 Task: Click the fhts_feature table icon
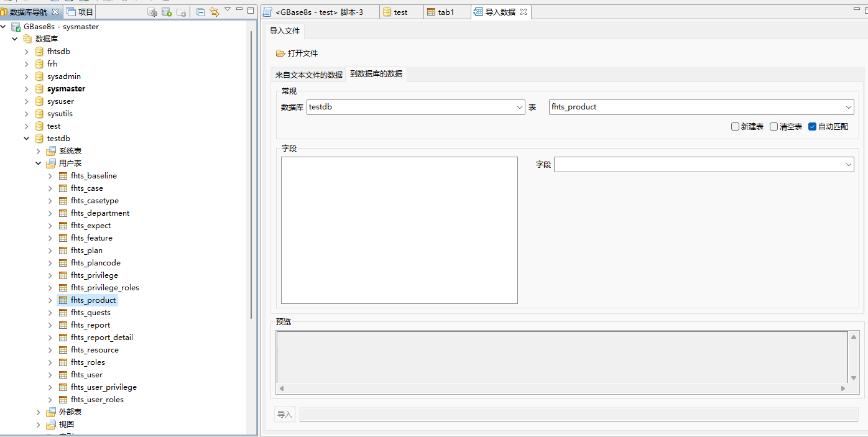[x=63, y=238]
